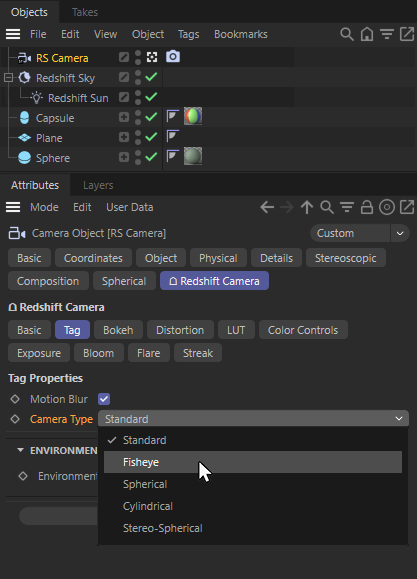Toggle the Redshift Sky enable checkmark
The width and height of the screenshot is (417, 579).
coord(151,77)
